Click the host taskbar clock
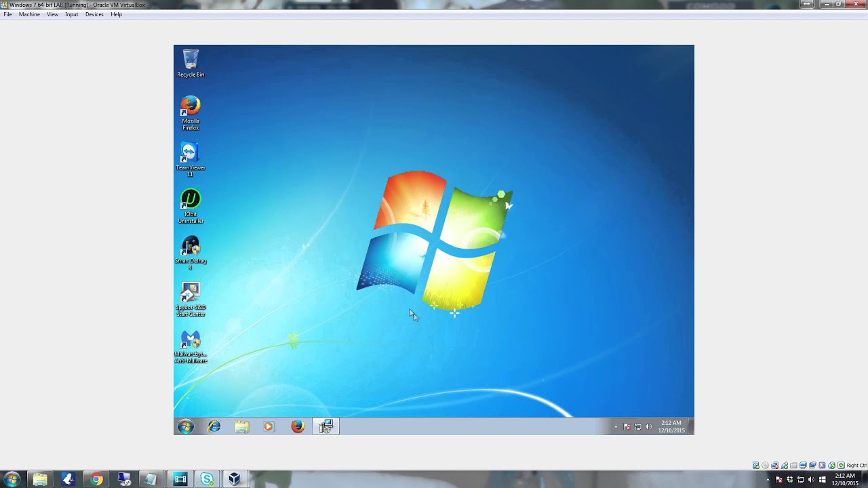The image size is (868, 488). coord(845,479)
